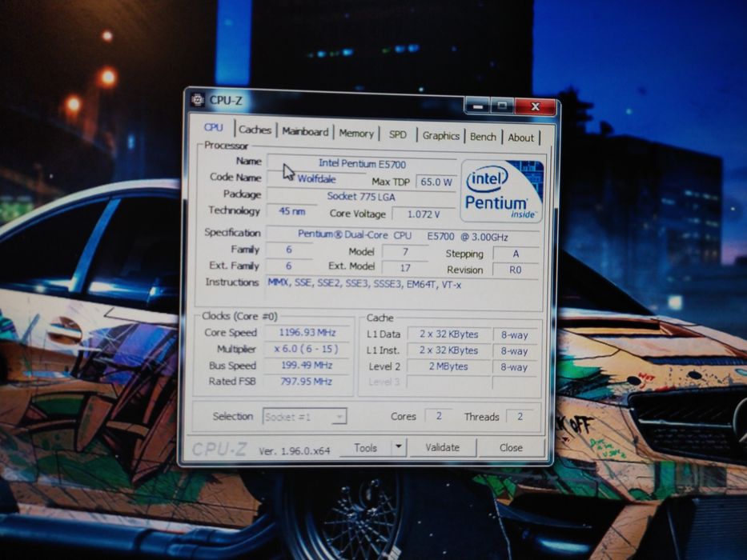Viewport: 747px width, 560px height.
Task: Click the maximize button of CPU-Z
Action: pyautogui.click(x=502, y=106)
